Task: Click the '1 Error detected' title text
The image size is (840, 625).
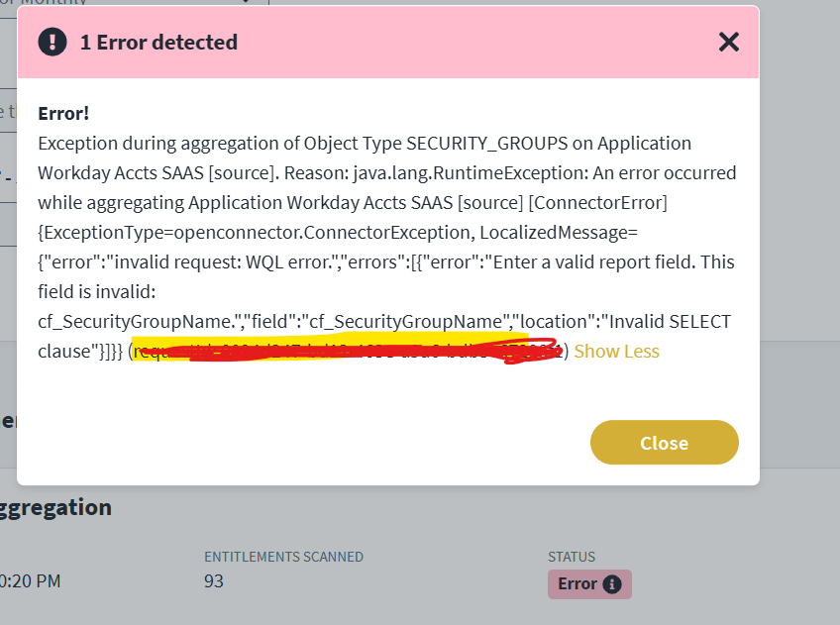Action: coord(158,43)
